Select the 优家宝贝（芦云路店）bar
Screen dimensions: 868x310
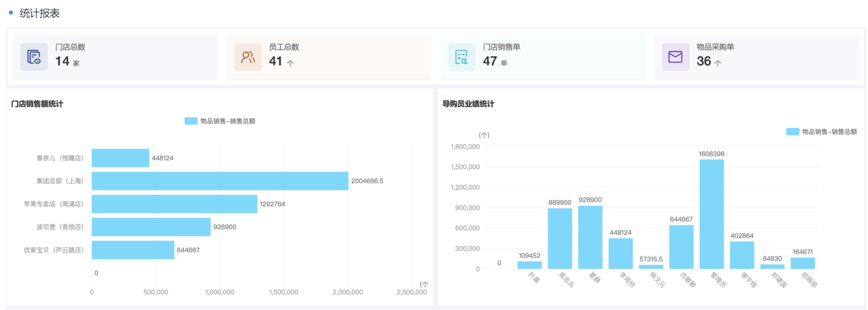point(133,250)
